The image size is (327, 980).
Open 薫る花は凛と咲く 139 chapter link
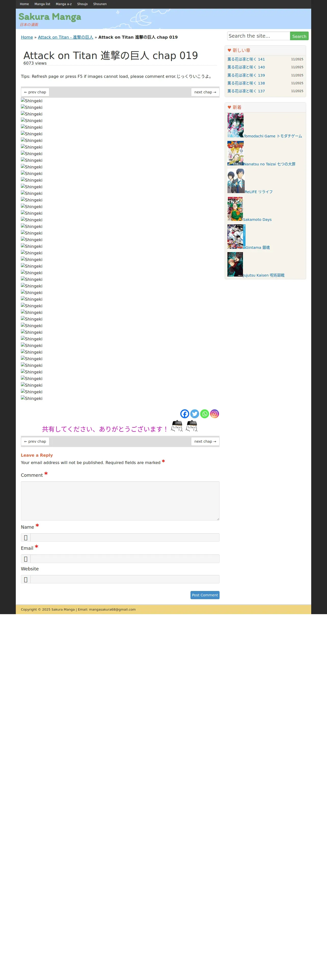pos(246,75)
